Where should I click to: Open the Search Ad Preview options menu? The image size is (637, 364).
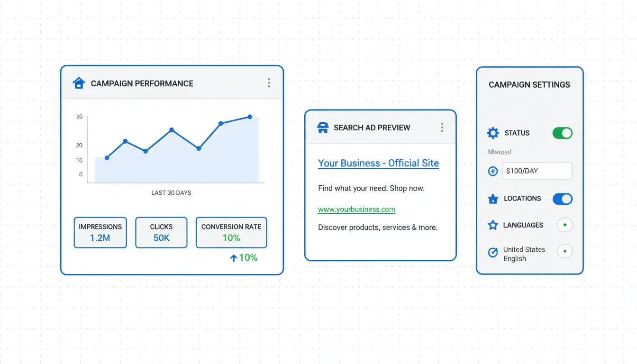pyautogui.click(x=442, y=127)
